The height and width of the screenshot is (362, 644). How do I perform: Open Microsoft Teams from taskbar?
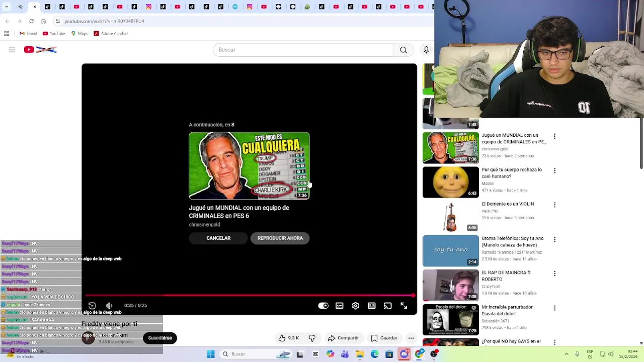(345, 354)
